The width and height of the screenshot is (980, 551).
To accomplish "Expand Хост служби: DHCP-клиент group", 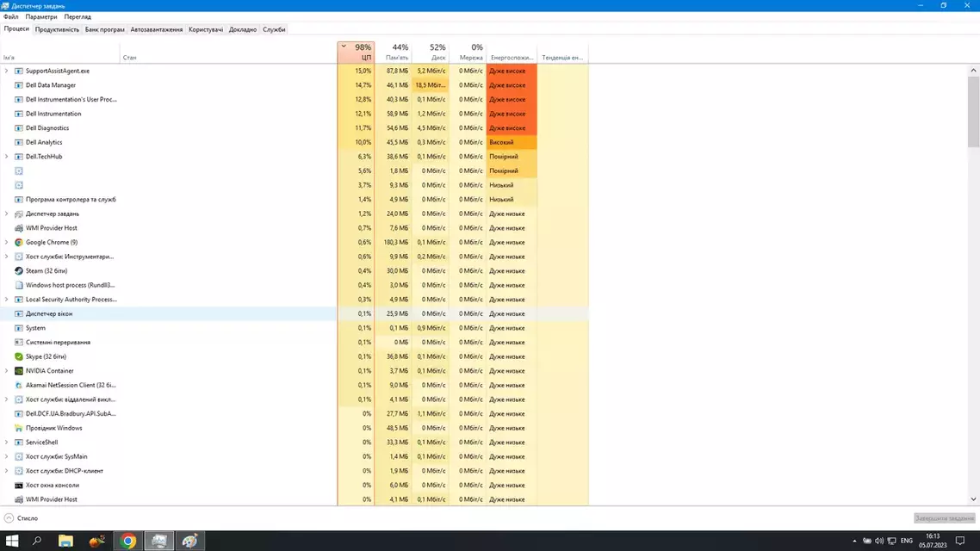I will 7,471.
